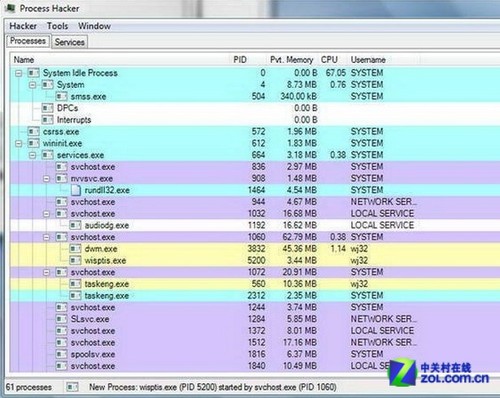Screen dimensions: 500x398
Task: Select the smss.exe process name
Action: click(88, 97)
